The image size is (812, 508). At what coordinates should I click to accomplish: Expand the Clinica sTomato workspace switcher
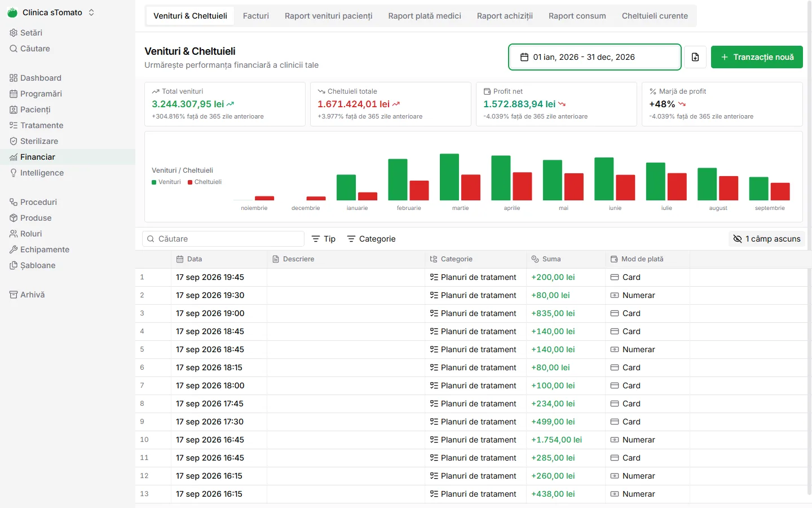tap(51, 12)
